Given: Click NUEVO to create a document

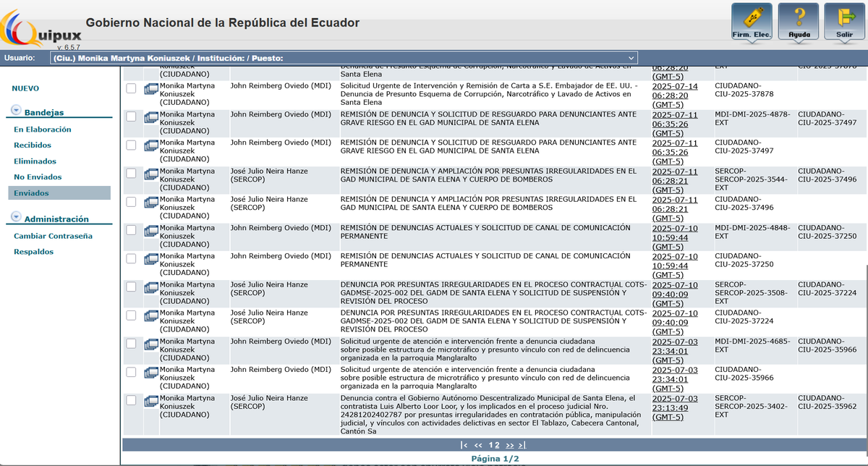Looking at the screenshot, I should click(x=25, y=88).
